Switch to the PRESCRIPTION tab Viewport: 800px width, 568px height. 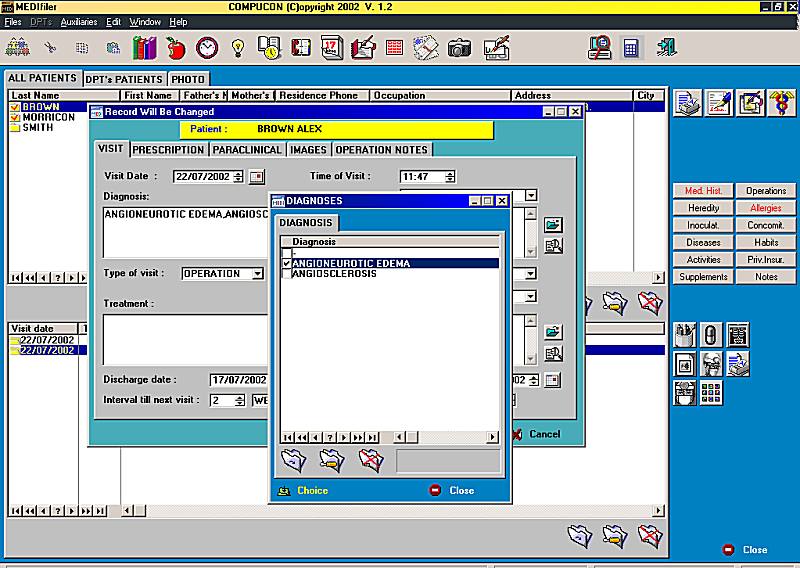(x=168, y=150)
